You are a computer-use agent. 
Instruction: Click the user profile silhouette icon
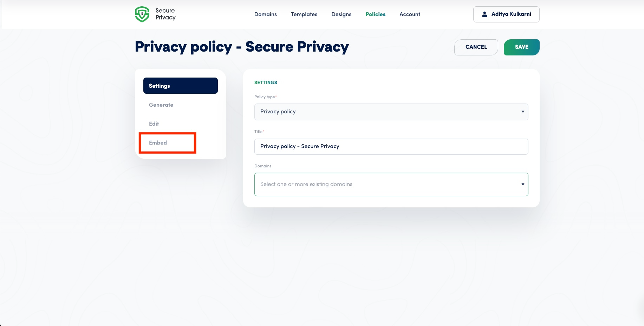point(484,14)
